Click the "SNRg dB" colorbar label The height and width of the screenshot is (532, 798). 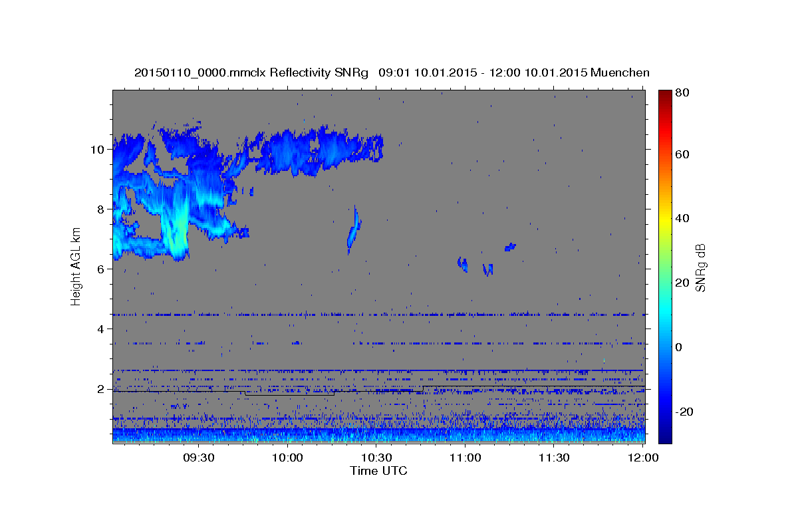click(700, 267)
